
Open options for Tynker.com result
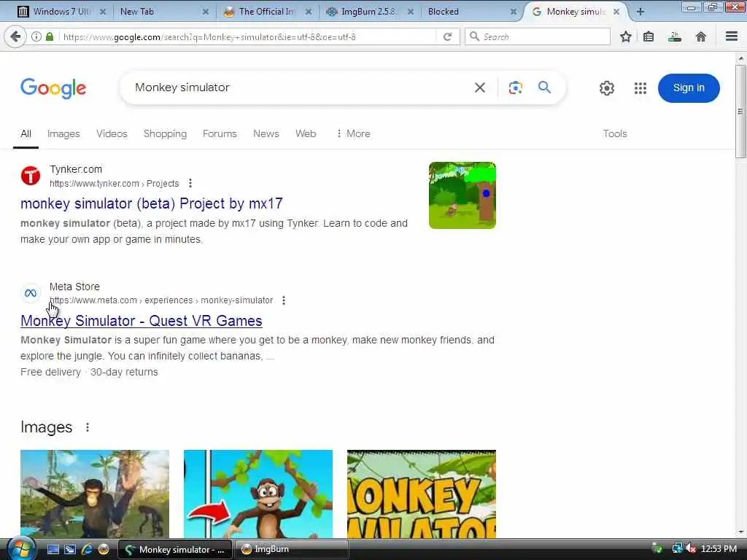[190, 183]
